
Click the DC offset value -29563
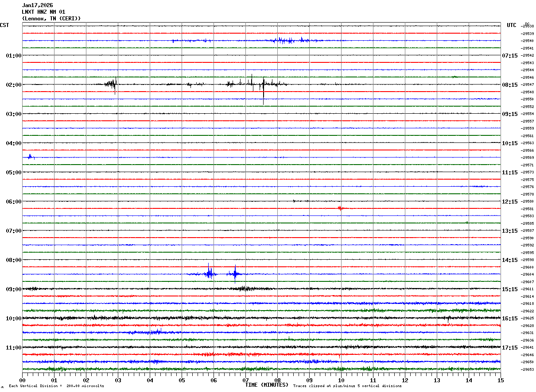pos(528,143)
